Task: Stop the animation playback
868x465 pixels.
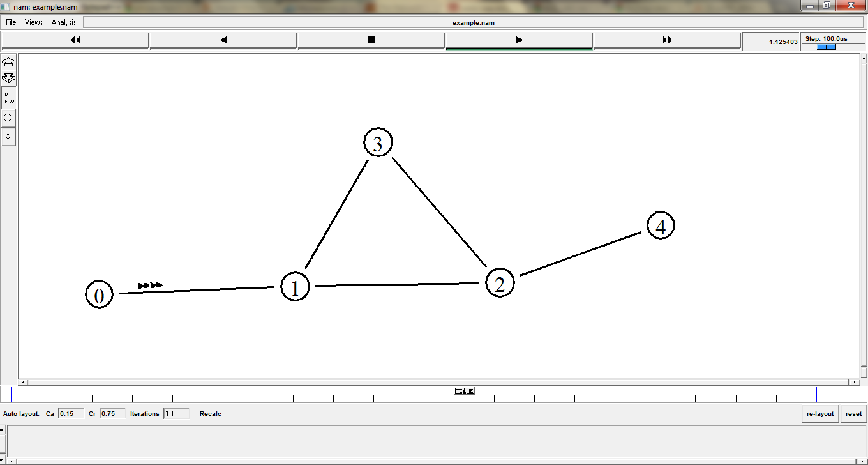Action: pyautogui.click(x=371, y=40)
